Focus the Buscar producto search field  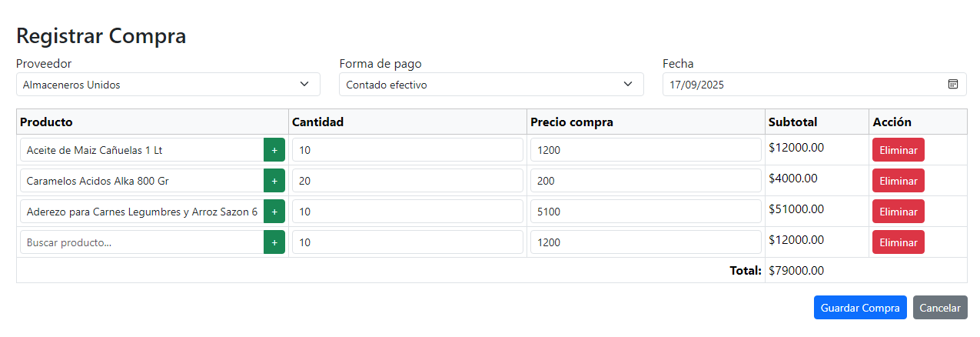point(141,242)
